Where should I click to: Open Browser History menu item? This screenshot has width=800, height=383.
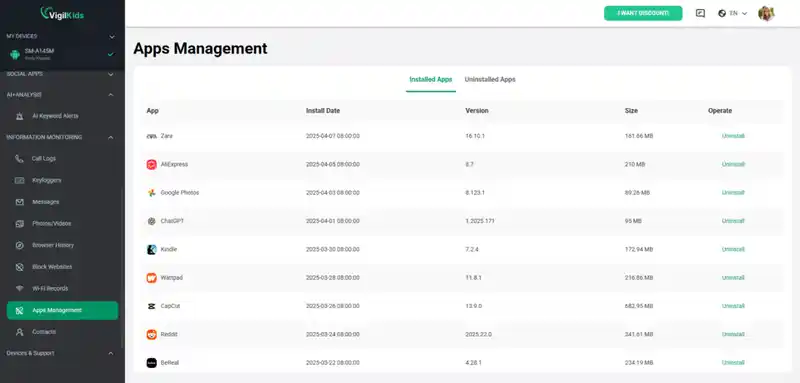(x=53, y=245)
